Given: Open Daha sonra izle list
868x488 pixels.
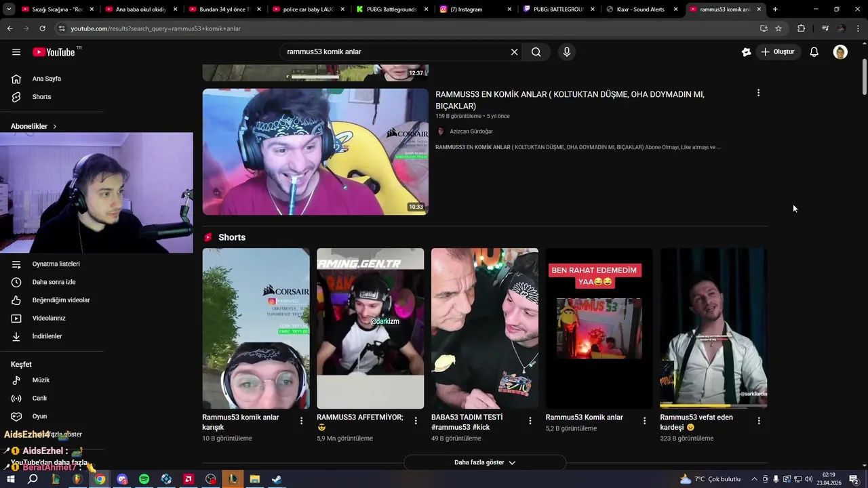Looking at the screenshot, I should [x=53, y=282].
